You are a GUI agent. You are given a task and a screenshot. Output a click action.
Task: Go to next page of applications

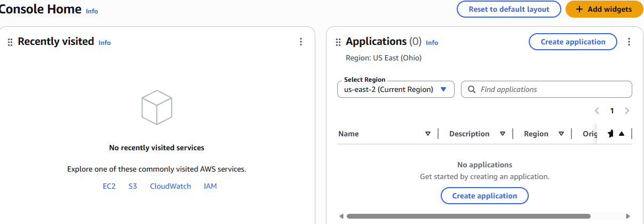pyautogui.click(x=627, y=111)
